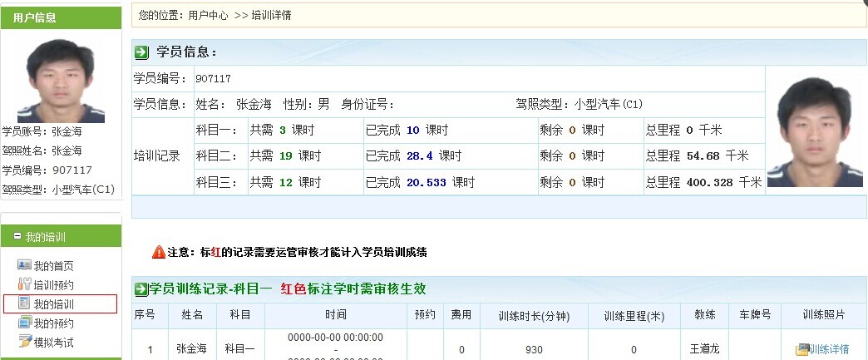Viewport: 868px width, 360px height.
Task: Collapse the 我的培训 sidebar section
Action: [17, 238]
